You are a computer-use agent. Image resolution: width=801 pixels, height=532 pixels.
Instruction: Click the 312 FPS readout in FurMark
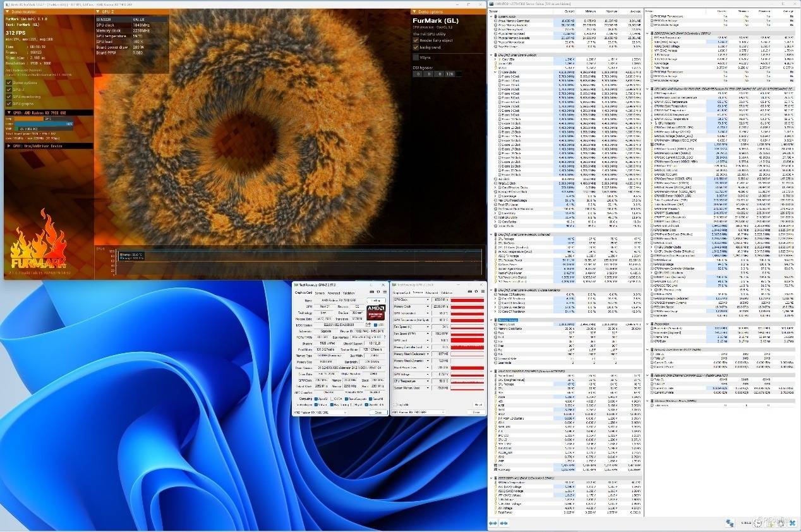tap(16, 33)
